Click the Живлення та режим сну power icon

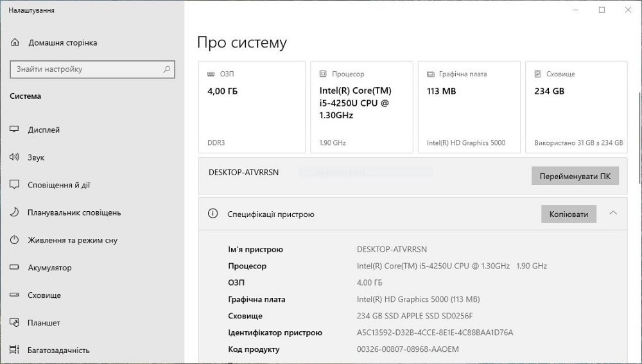point(14,239)
